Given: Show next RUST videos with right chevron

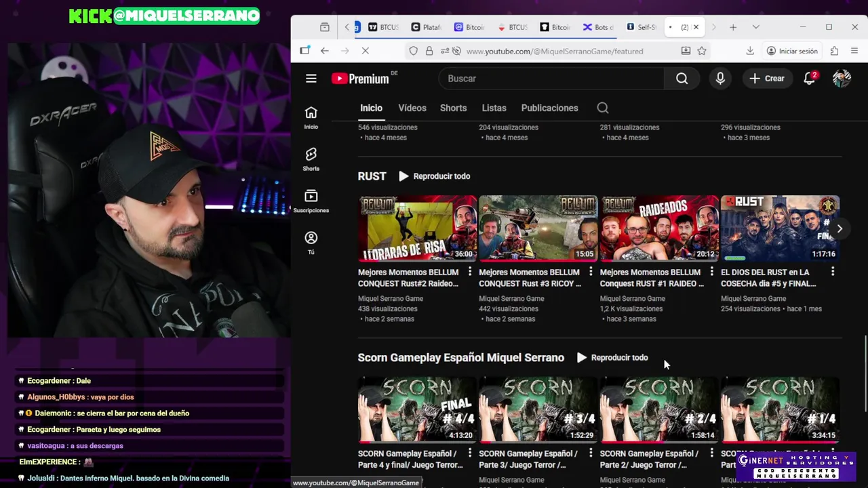Looking at the screenshot, I should pyautogui.click(x=840, y=229).
